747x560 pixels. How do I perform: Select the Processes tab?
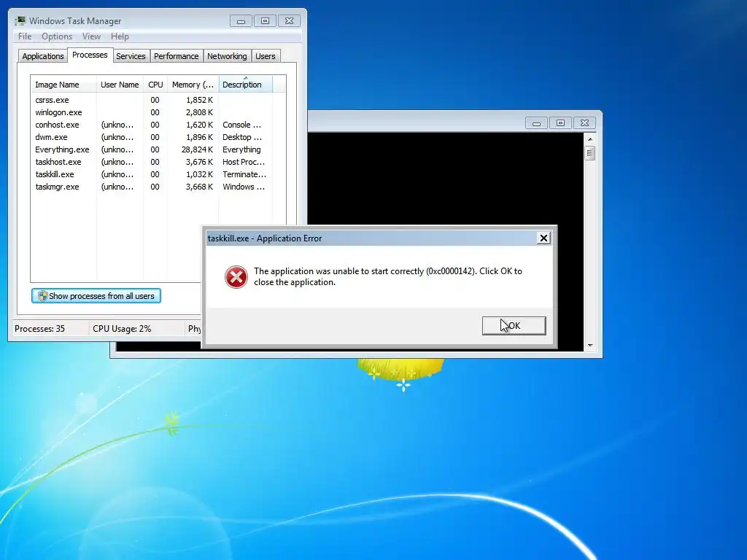point(90,55)
